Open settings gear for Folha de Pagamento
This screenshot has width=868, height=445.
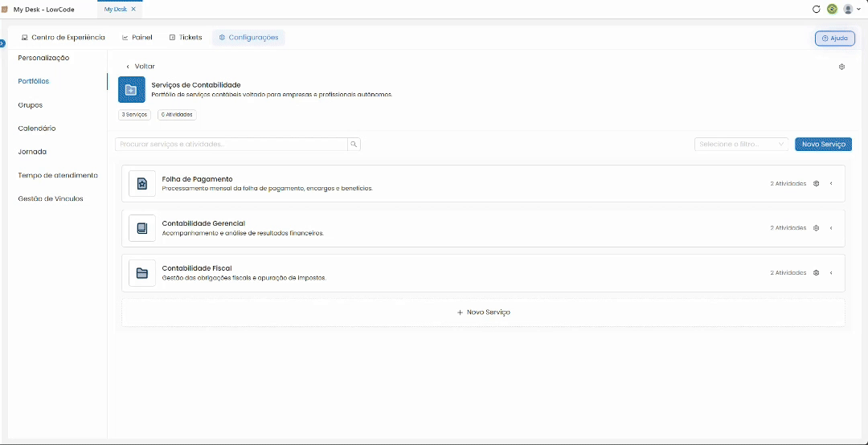point(816,184)
